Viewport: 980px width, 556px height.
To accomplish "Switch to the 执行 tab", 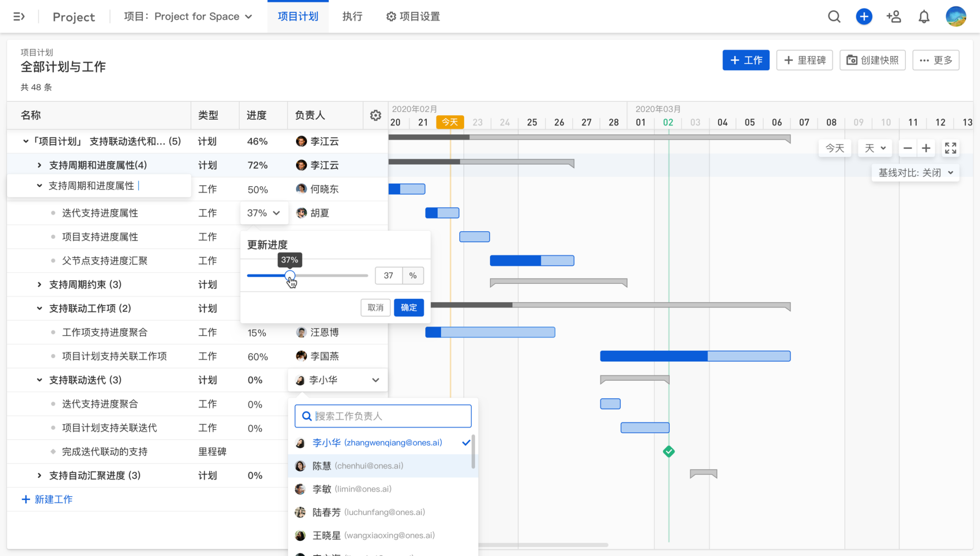I will pos(352,16).
